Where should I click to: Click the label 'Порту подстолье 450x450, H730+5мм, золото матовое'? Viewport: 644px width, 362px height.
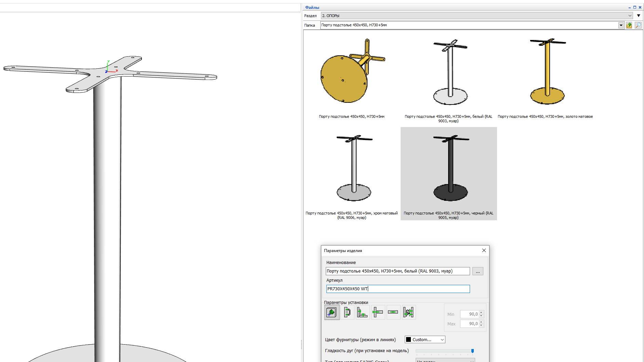tap(545, 116)
